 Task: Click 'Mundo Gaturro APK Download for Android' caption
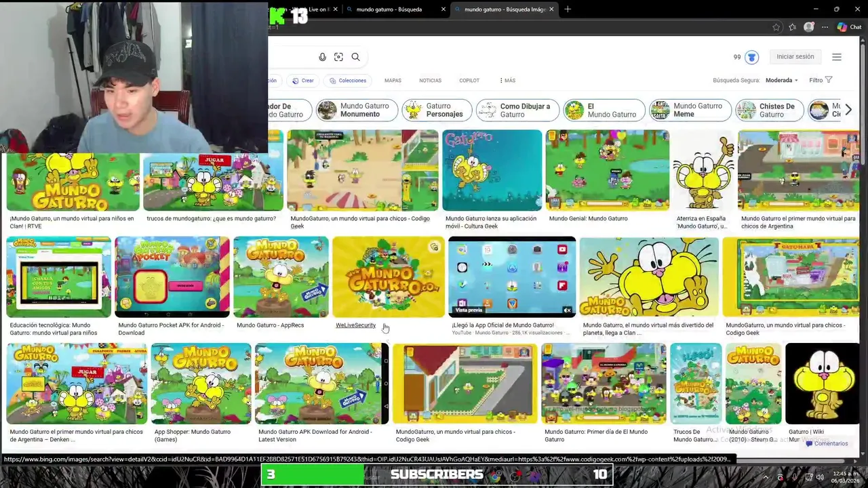point(315,435)
